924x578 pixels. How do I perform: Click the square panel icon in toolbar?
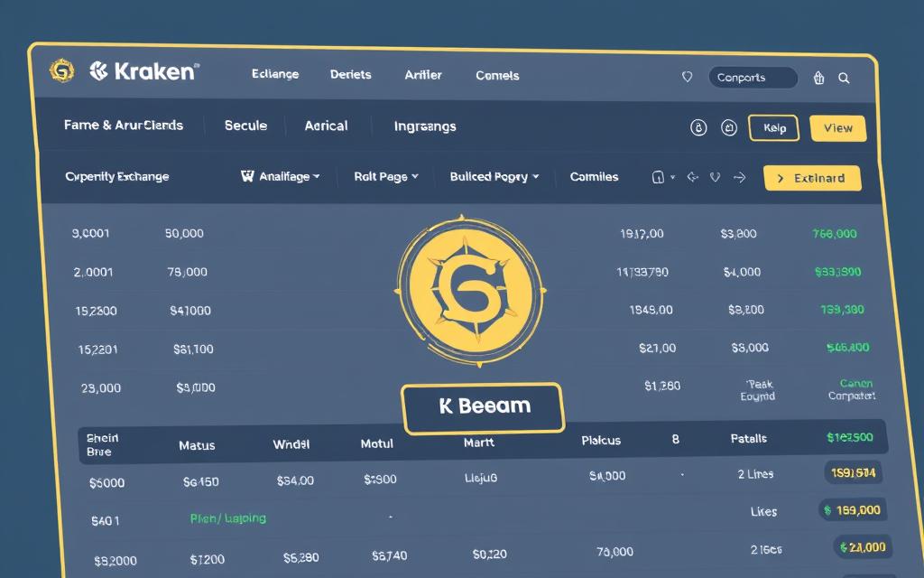(x=658, y=177)
